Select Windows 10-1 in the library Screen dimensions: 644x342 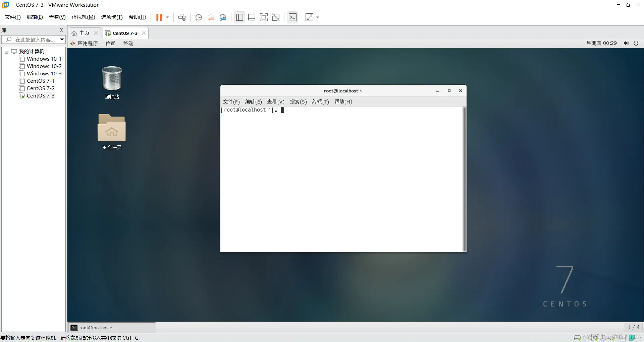point(44,59)
